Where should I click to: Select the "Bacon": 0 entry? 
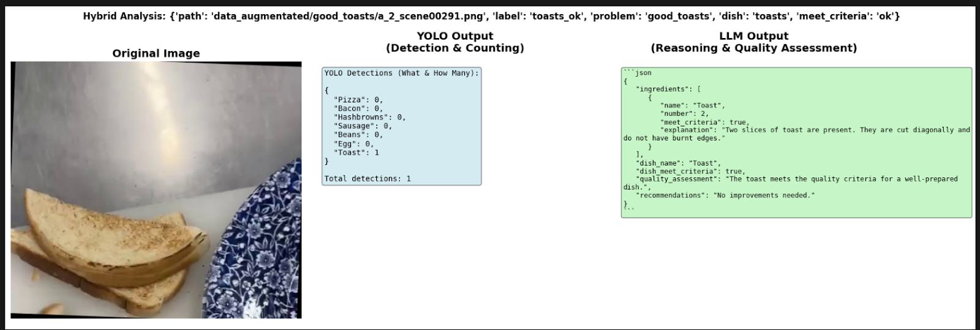click(358, 109)
